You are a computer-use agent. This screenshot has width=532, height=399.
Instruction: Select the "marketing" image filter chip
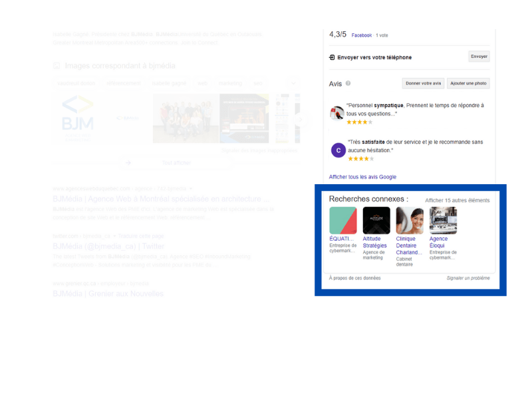tap(230, 83)
